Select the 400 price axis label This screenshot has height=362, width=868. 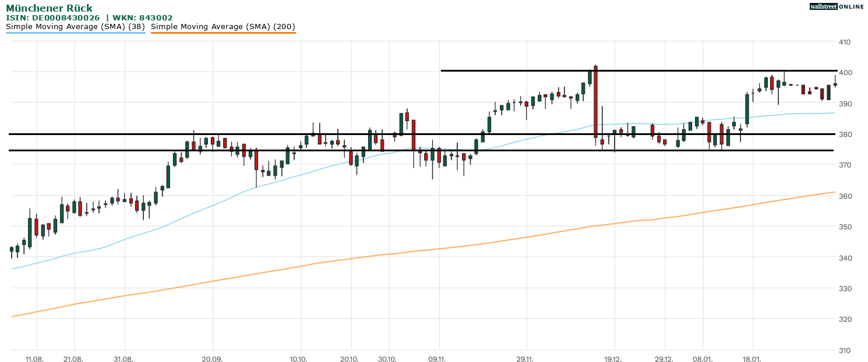pyautogui.click(x=845, y=73)
